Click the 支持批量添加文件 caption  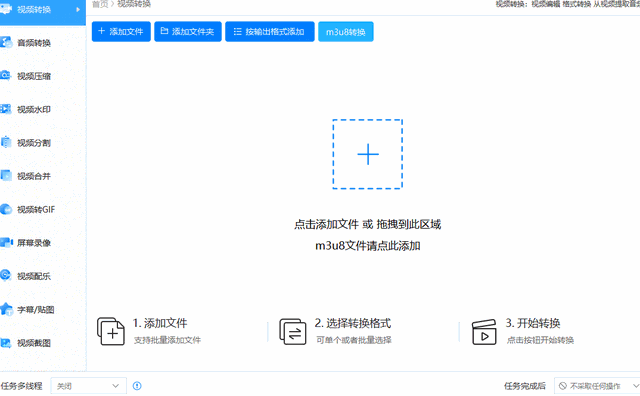[x=167, y=340]
